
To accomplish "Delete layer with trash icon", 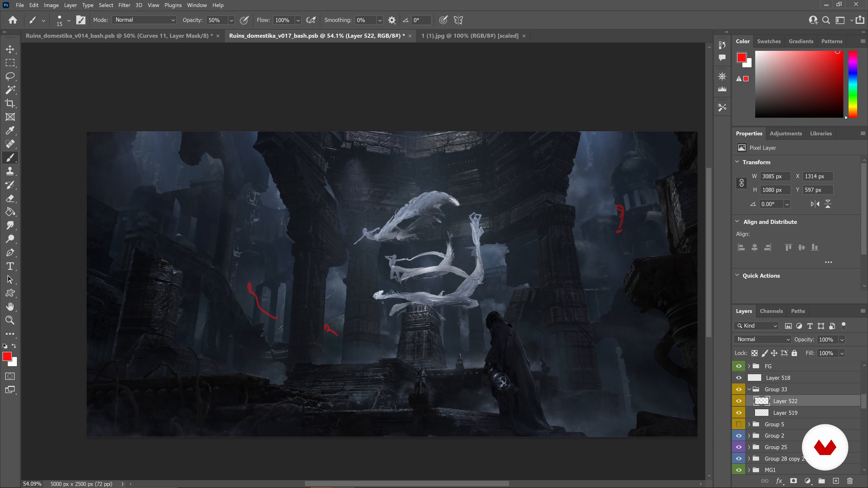I will (850, 481).
